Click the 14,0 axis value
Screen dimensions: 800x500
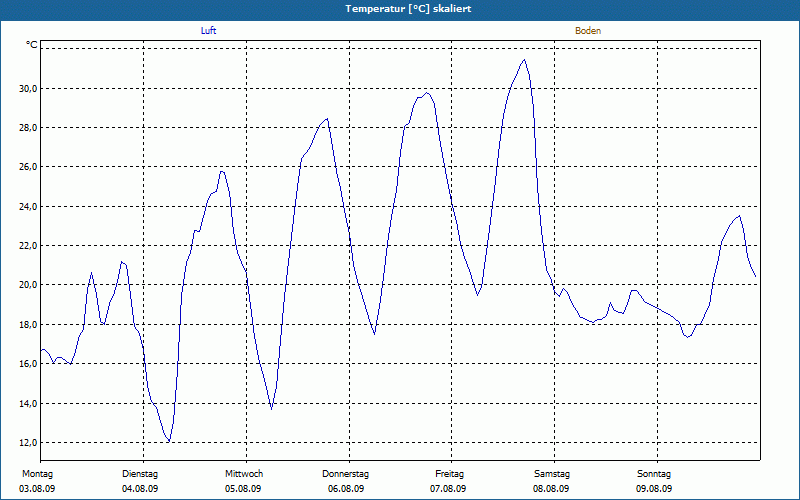coord(29,404)
